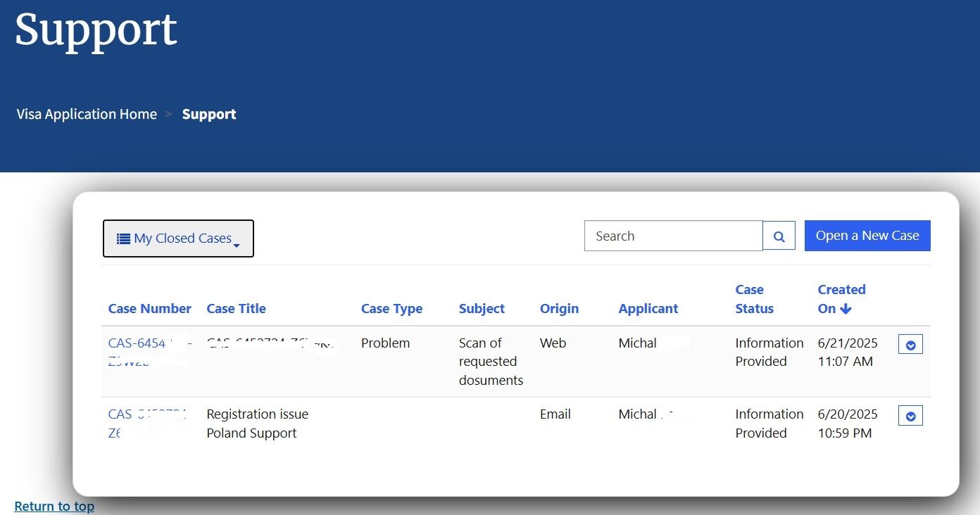Click the Support breadcrumb item
The width and height of the screenshot is (980, 515).
[208, 114]
